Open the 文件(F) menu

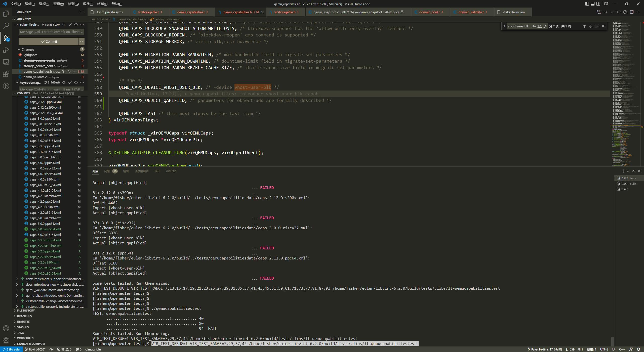(16, 4)
